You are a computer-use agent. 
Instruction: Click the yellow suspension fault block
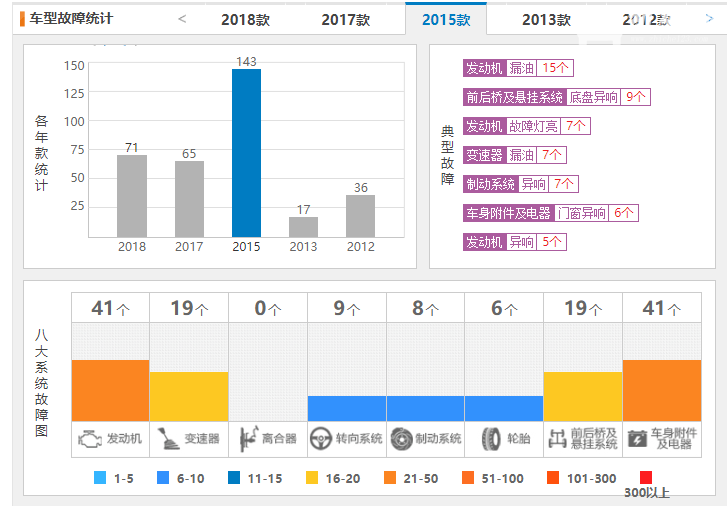tap(583, 397)
